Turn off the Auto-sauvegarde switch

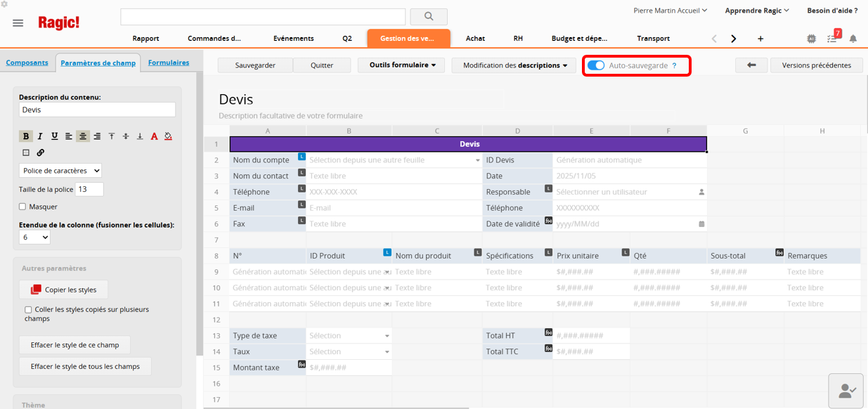click(596, 65)
